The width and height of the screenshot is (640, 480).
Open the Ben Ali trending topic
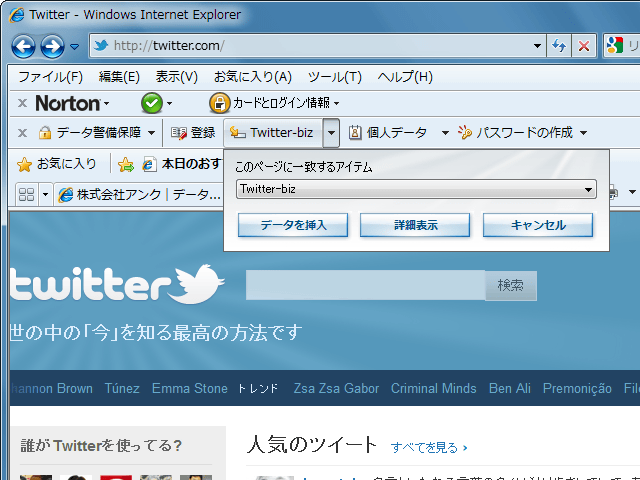(510, 388)
